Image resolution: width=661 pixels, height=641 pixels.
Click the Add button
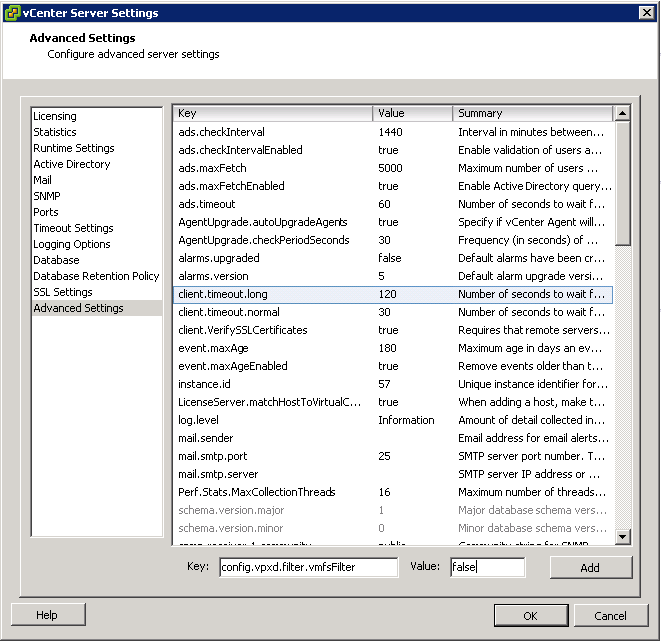pyautogui.click(x=591, y=568)
